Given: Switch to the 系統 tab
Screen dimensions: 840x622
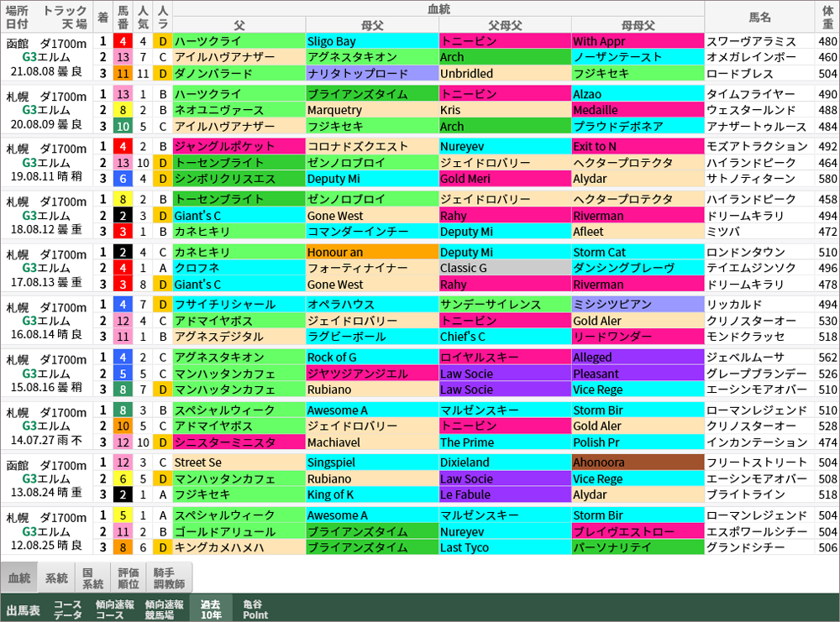Looking at the screenshot, I should (x=56, y=578).
